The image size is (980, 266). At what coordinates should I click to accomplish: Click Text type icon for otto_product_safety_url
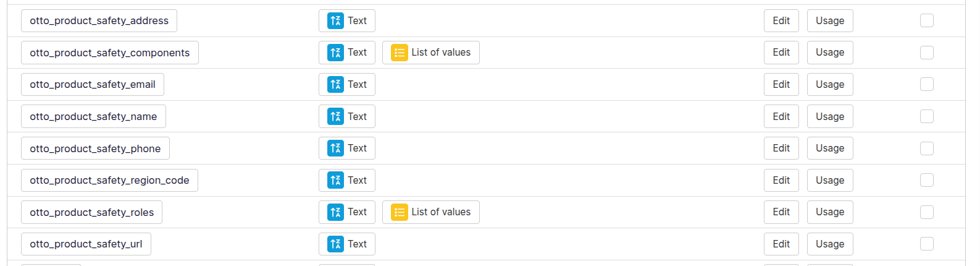click(x=335, y=244)
